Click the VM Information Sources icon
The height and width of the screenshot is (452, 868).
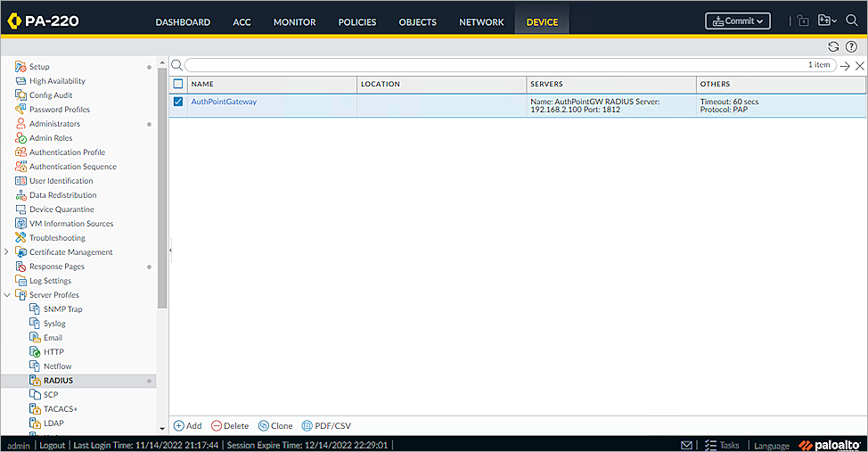(x=20, y=223)
